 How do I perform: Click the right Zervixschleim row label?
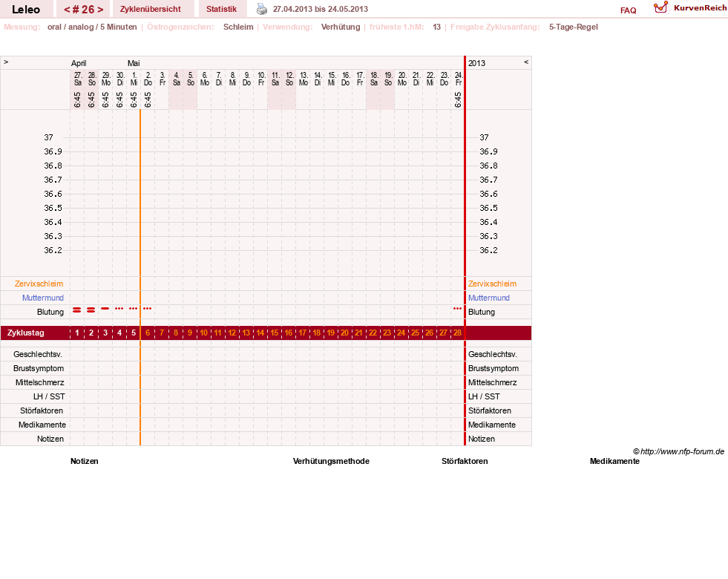492,284
